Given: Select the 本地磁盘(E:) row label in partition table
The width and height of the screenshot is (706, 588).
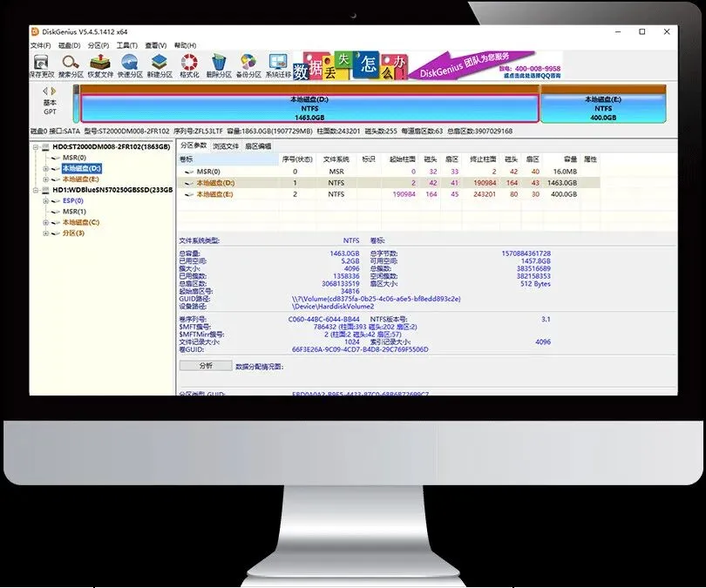Looking at the screenshot, I should (x=214, y=194).
